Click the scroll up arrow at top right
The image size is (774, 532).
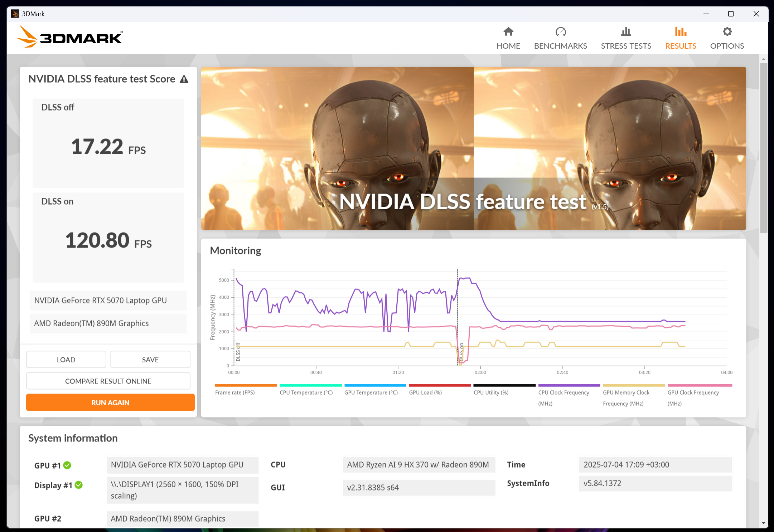coord(764,59)
